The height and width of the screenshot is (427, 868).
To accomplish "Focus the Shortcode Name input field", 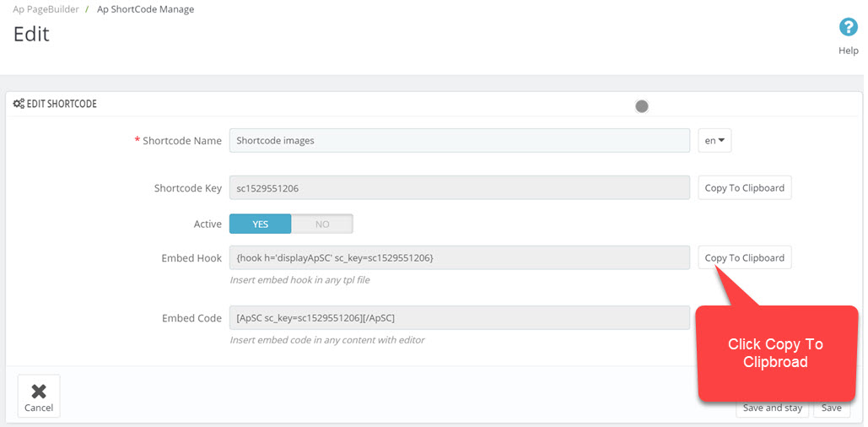I will click(x=460, y=141).
